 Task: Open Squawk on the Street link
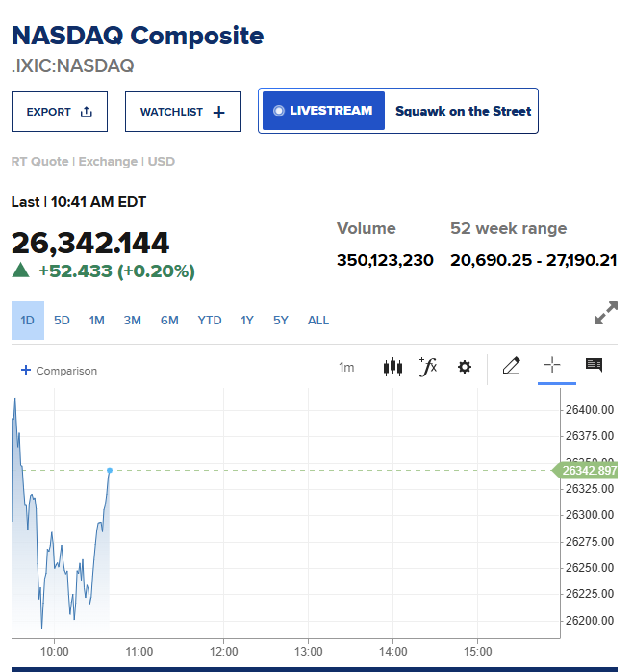463,111
